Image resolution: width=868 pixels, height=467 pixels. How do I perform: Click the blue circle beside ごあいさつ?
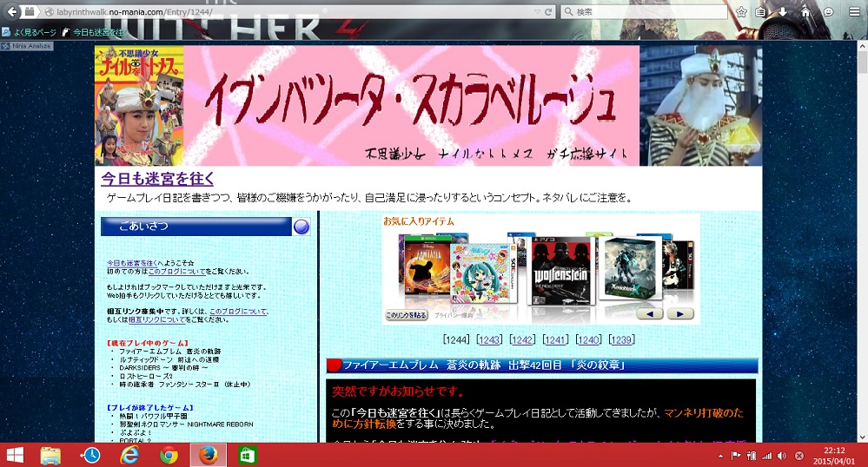[301, 227]
